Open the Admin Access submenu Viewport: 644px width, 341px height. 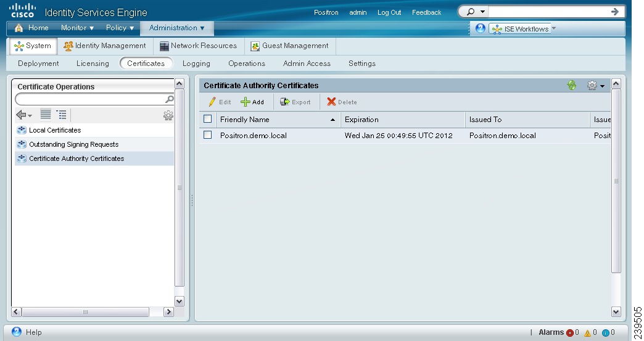coord(307,64)
